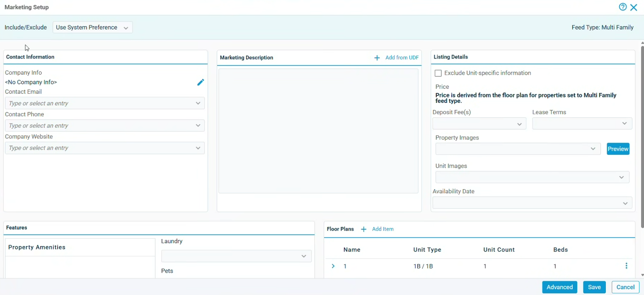Open the Contact Email dropdown

click(105, 103)
